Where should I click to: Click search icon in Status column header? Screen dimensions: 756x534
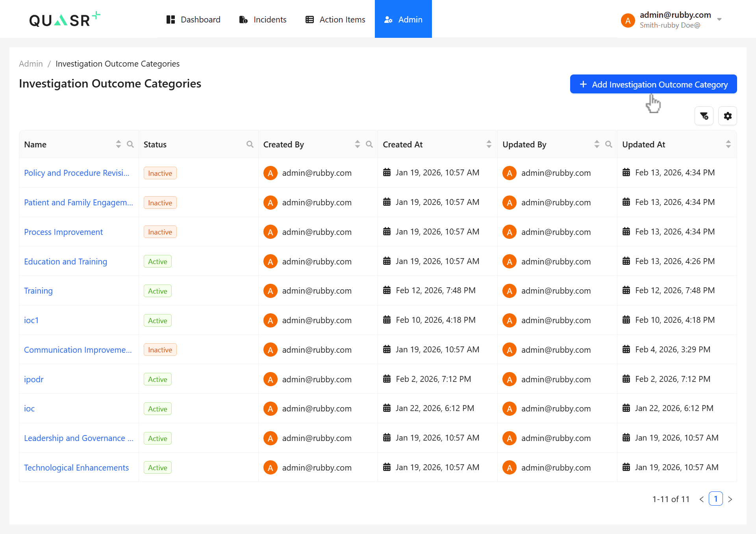[x=250, y=144]
